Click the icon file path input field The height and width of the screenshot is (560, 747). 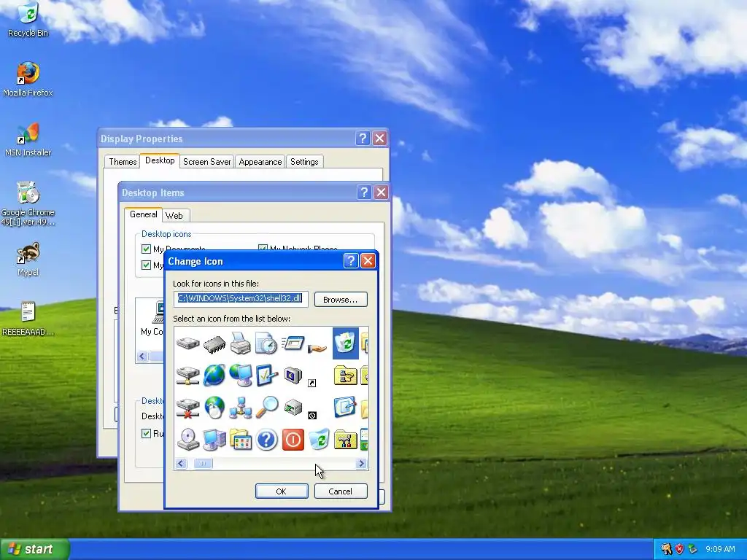pyautogui.click(x=241, y=299)
